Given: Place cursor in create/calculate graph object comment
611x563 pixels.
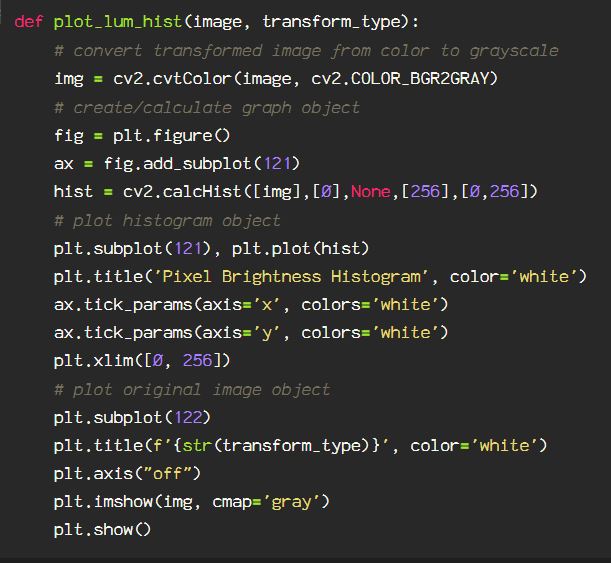Looking at the screenshot, I should [x=207, y=107].
